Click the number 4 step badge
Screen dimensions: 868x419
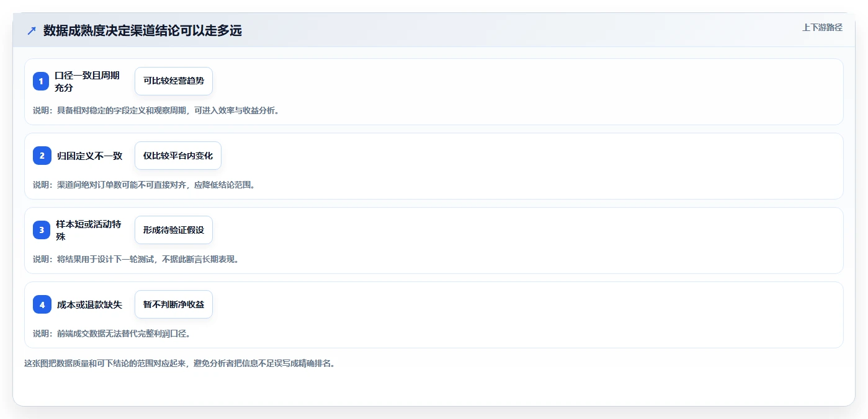(x=42, y=304)
